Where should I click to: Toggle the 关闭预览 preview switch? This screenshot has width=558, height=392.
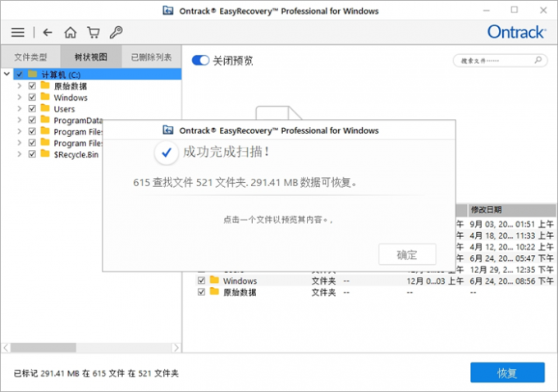tap(200, 60)
